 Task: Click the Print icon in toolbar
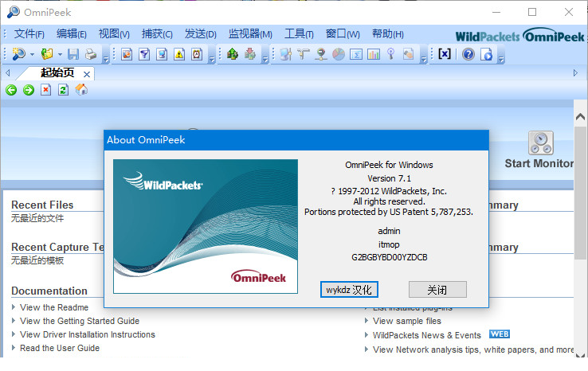[x=90, y=54]
